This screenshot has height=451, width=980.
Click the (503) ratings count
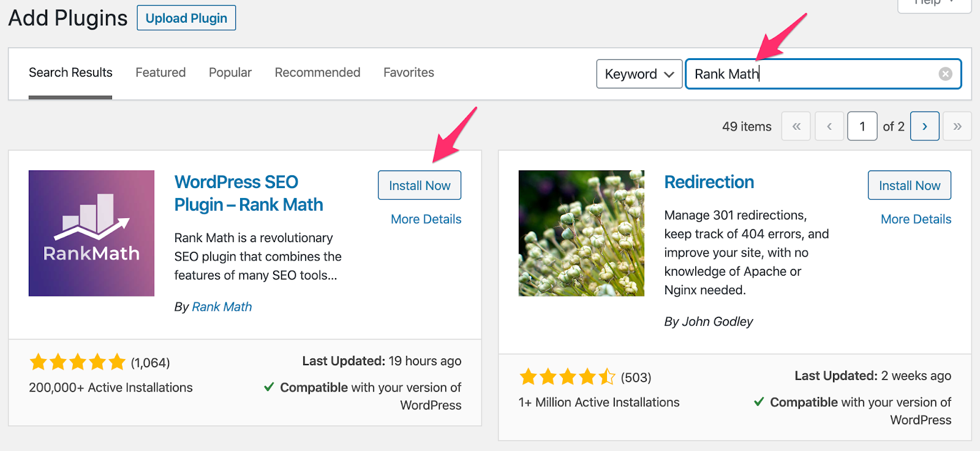636,377
